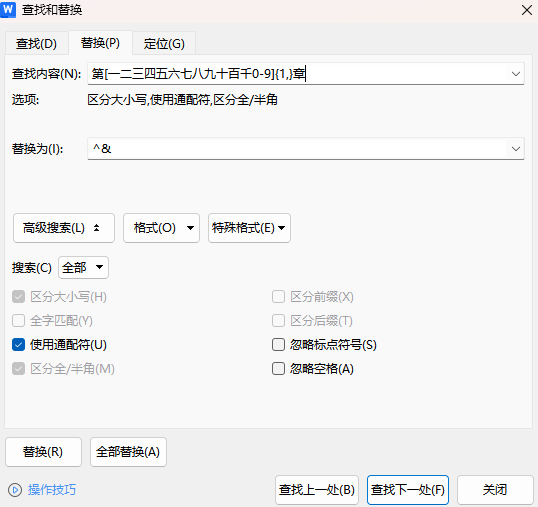Expand the 查找内容 history dropdown arrow
Screen dimensions: 538x507
[x=515, y=74]
